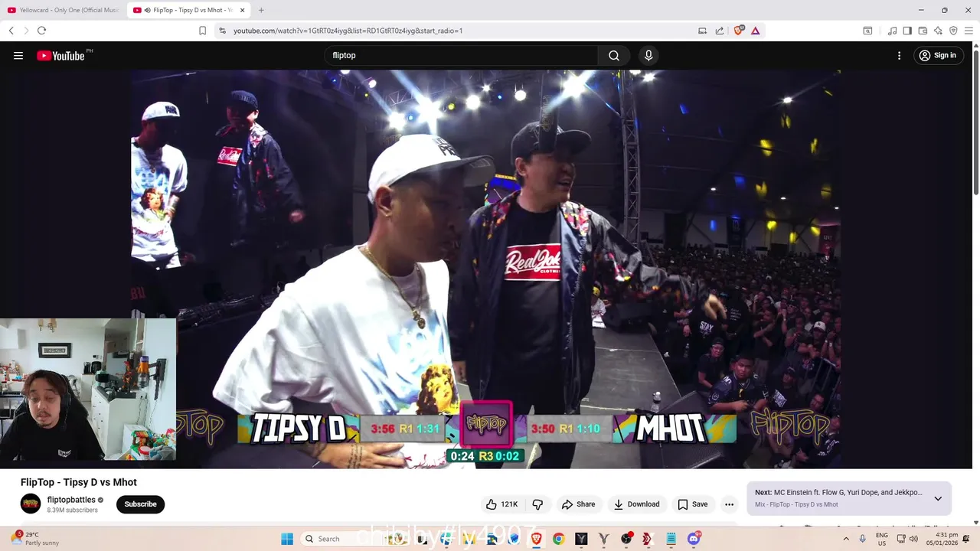Click the tray microphone icon
The height and width of the screenshot is (551, 980).
[863, 539]
